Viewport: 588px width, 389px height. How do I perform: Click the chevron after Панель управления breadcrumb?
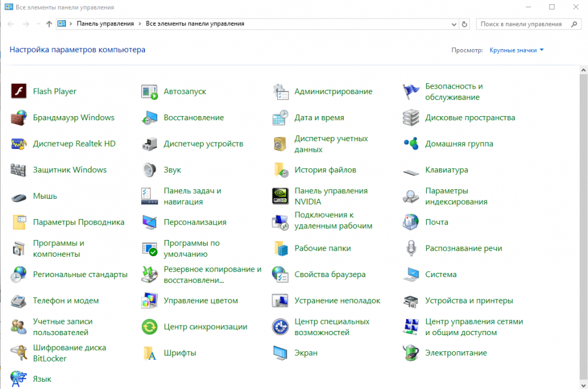(x=140, y=23)
